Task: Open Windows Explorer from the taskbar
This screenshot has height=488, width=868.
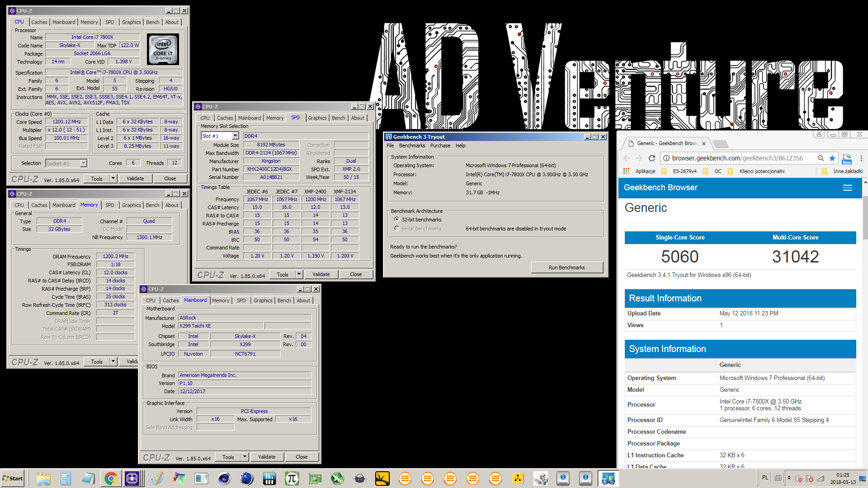Action: pos(43,479)
